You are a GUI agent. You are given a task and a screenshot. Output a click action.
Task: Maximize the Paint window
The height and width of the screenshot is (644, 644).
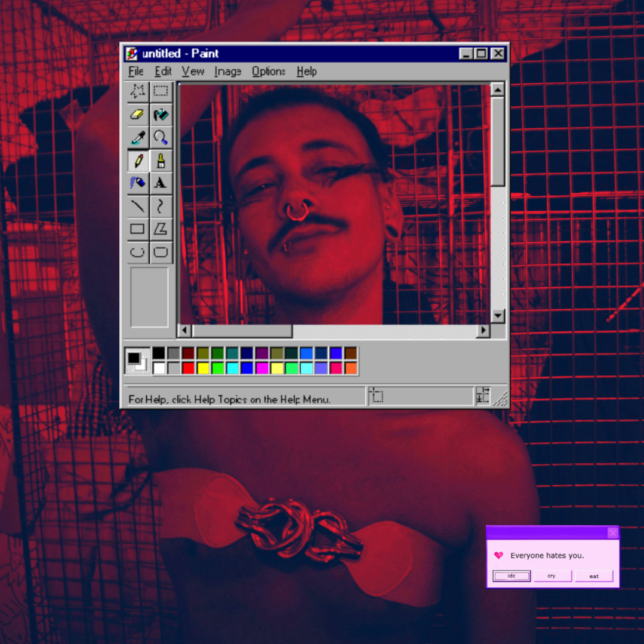(481, 54)
